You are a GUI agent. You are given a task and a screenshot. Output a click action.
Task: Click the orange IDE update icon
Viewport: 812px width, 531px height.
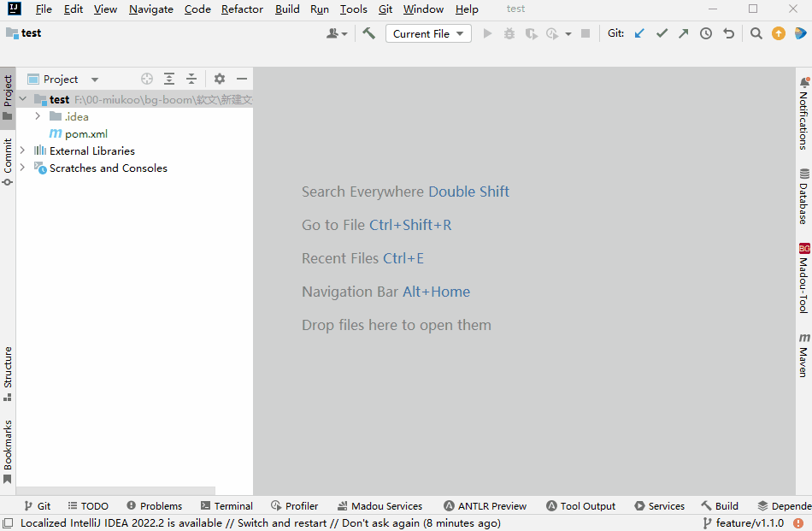779,33
